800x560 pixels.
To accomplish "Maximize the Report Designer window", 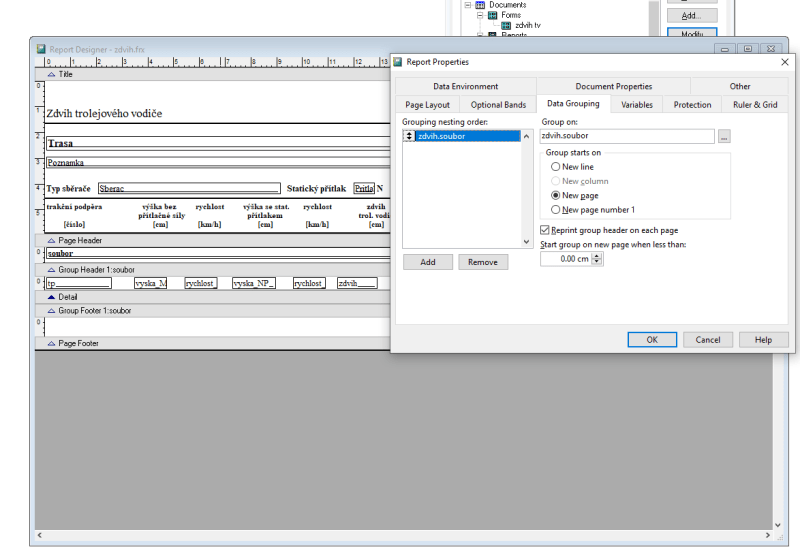I will point(748,49).
